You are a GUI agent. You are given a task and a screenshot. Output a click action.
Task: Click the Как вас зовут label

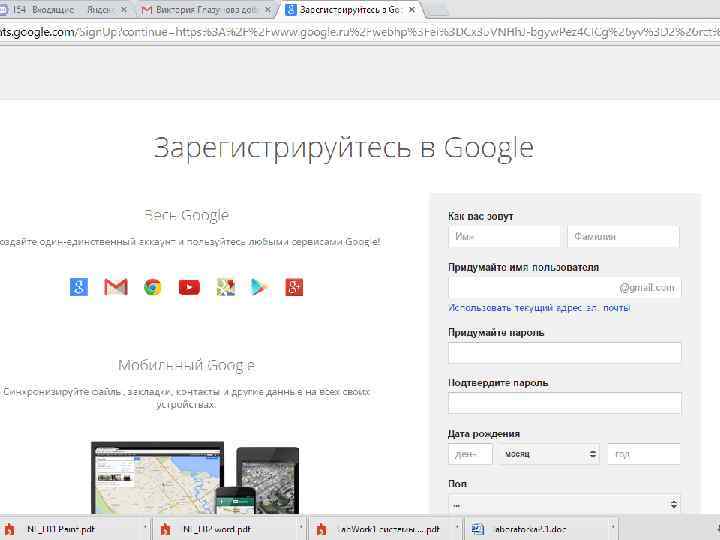click(x=481, y=216)
